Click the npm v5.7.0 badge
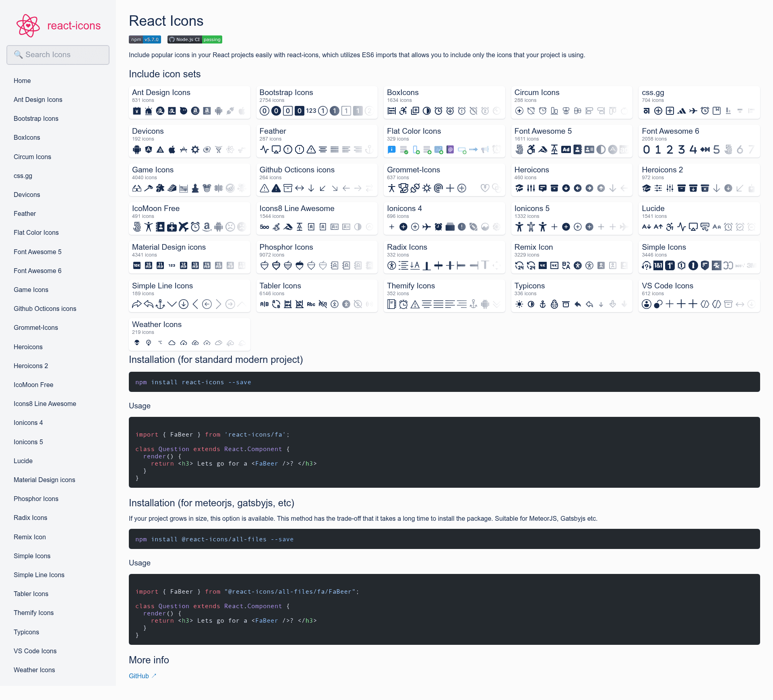The height and width of the screenshot is (700, 773). [x=145, y=39]
